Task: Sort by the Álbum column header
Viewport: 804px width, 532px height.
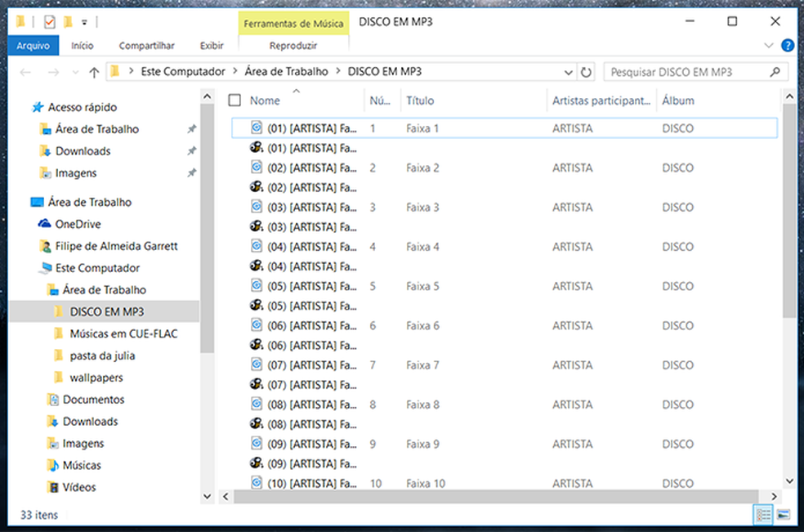Action: (x=678, y=101)
